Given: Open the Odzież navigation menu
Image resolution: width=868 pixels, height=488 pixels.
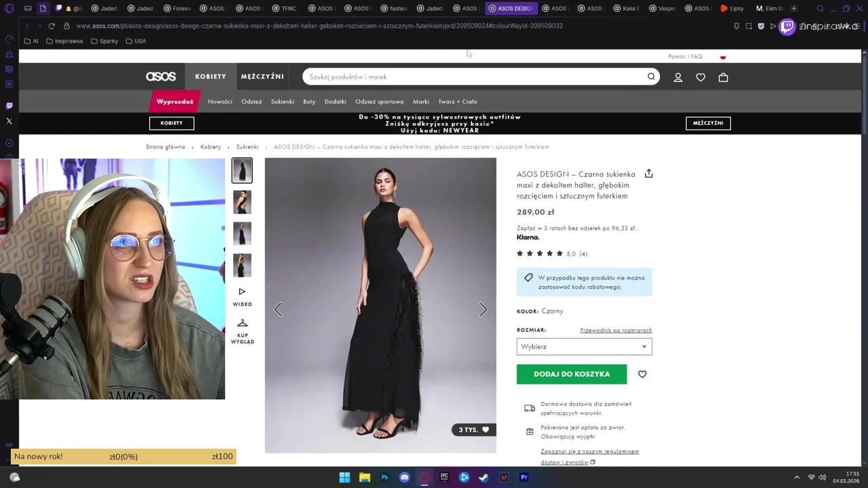Looking at the screenshot, I should click(251, 102).
